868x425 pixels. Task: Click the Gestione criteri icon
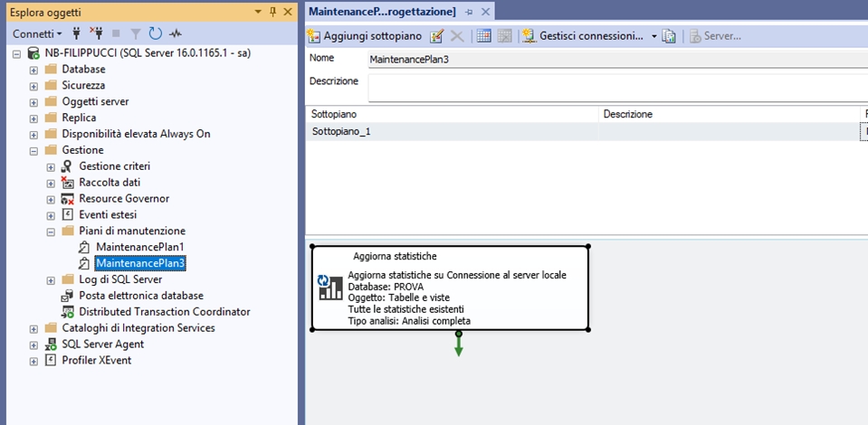point(68,166)
